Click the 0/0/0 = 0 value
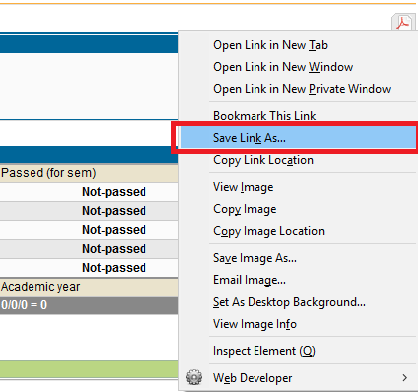 (x=24, y=305)
